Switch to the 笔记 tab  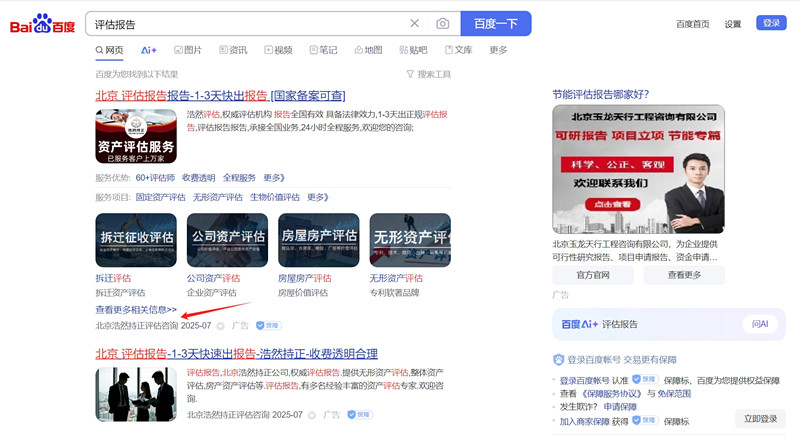coord(323,50)
